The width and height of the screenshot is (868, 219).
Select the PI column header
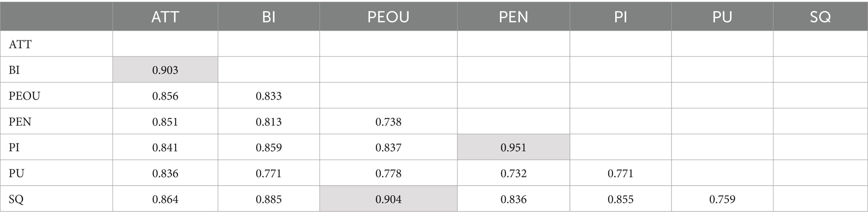620,17
